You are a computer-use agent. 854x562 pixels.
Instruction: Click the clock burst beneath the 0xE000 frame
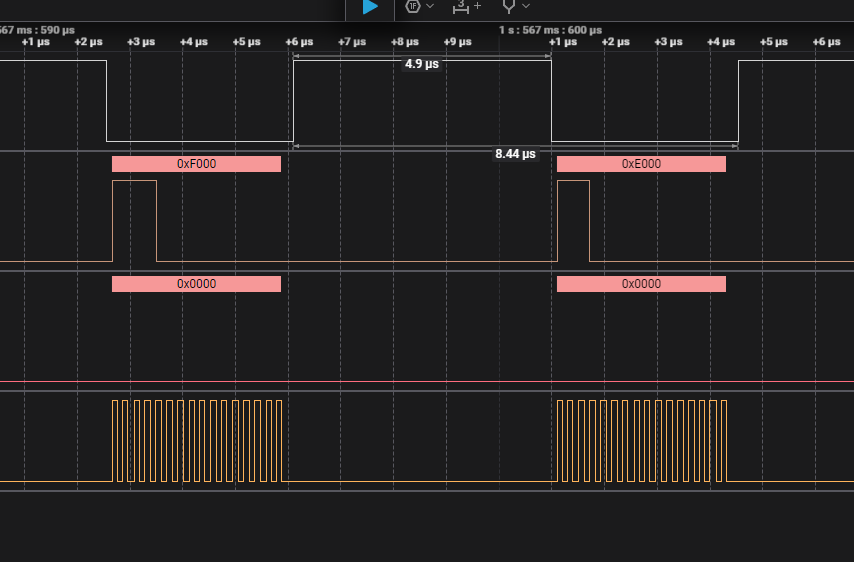point(641,440)
